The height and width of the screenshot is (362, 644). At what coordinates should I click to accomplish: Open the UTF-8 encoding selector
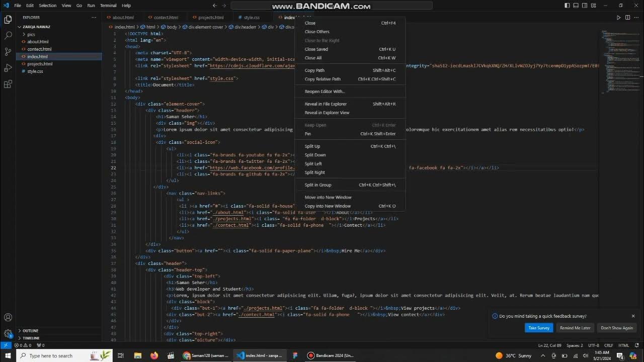pos(594,345)
